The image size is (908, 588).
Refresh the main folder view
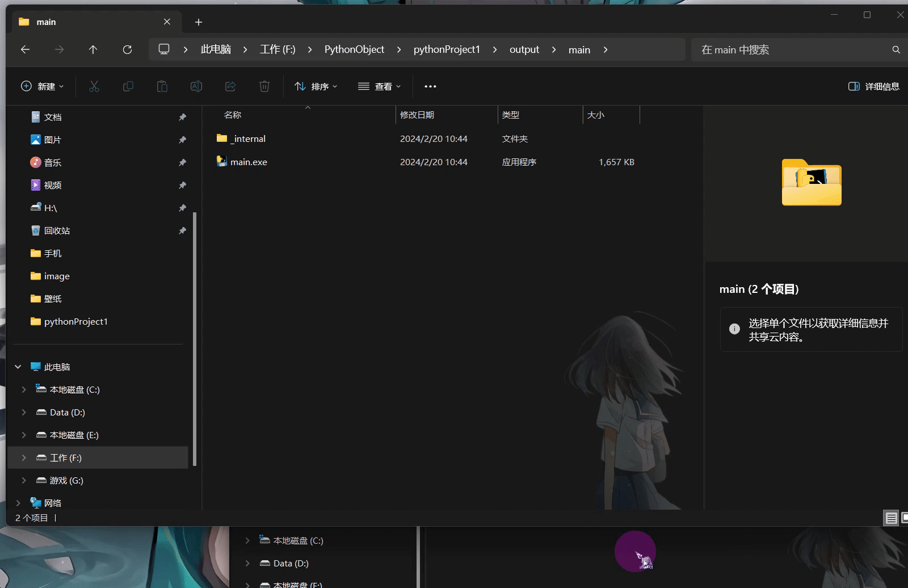coord(127,49)
